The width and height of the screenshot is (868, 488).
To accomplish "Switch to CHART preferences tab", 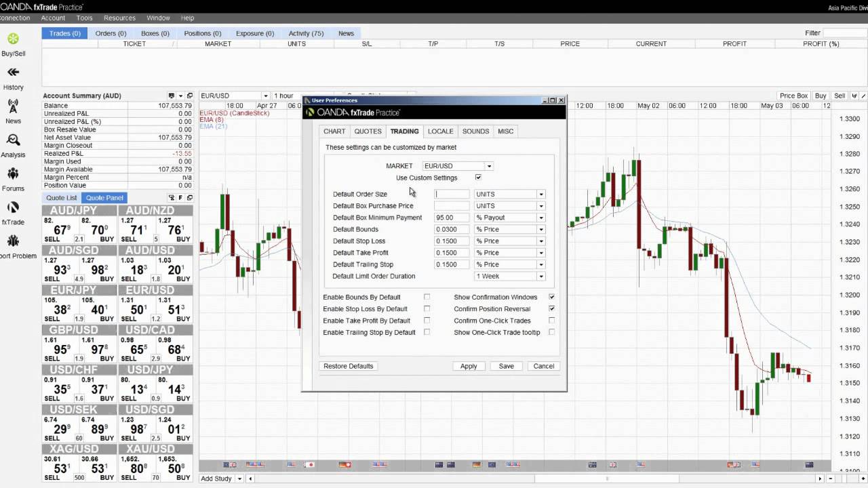I will pos(334,131).
